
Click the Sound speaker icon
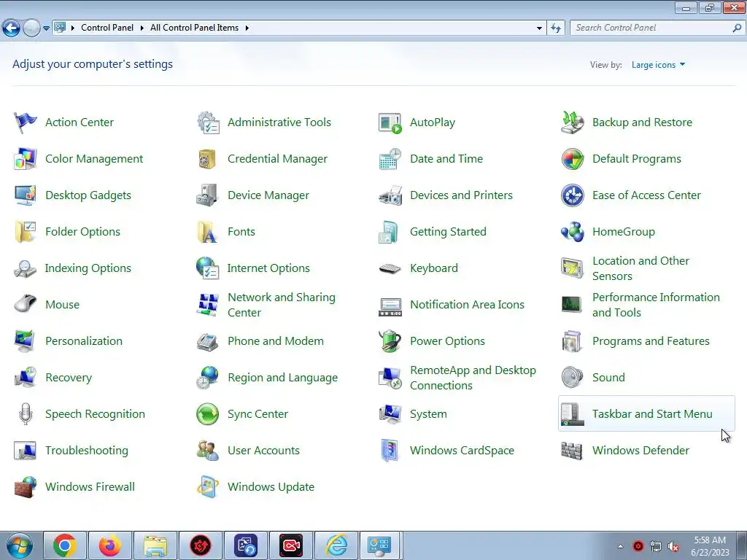coord(572,378)
